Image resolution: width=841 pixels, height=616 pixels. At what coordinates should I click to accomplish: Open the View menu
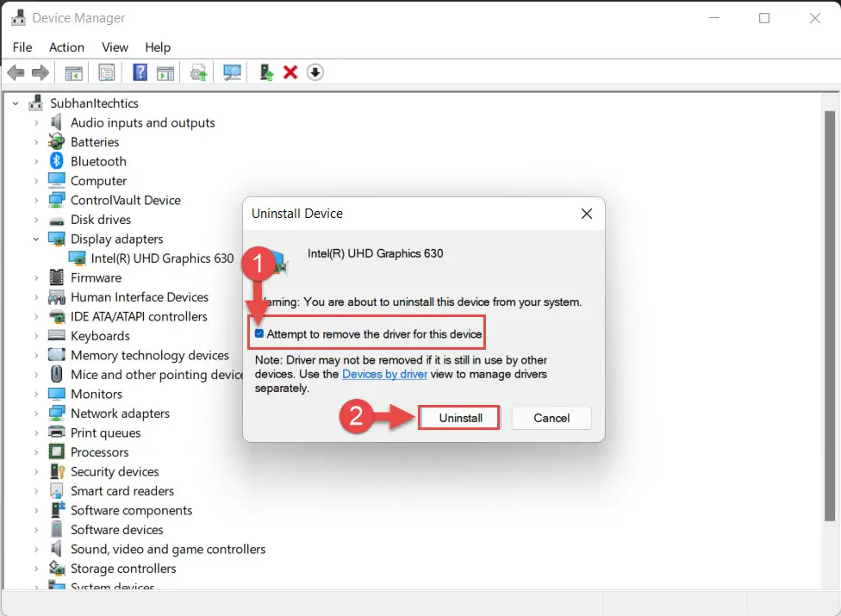coord(115,47)
